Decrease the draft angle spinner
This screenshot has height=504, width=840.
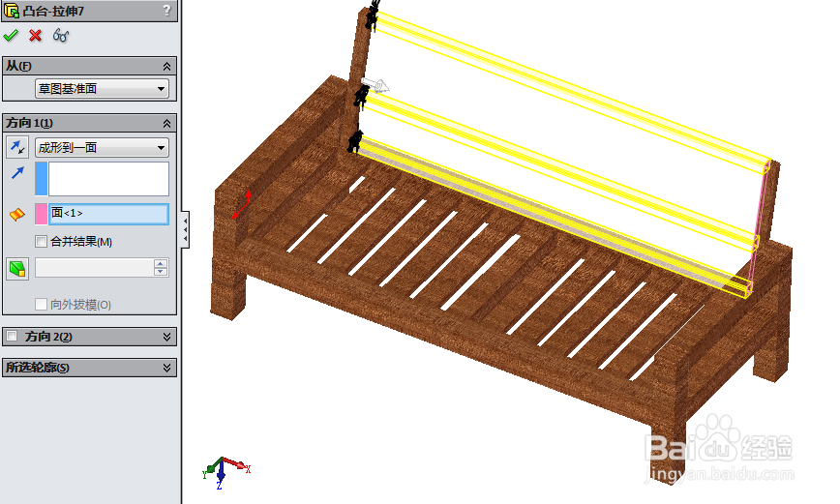161,272
